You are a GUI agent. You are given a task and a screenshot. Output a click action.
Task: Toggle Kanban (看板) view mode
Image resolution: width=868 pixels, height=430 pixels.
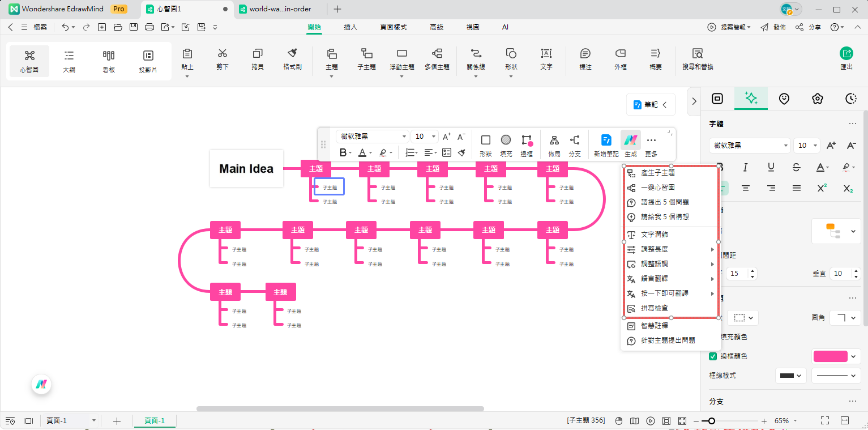pyautogui.click(x=109, y=60)
